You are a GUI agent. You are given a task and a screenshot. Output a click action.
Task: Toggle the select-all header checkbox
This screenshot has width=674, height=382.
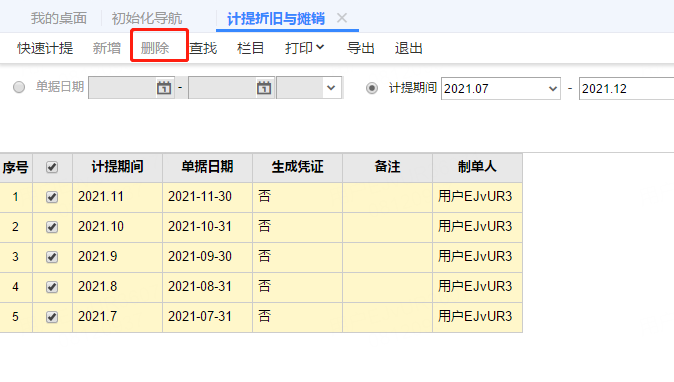pos(52,167)
